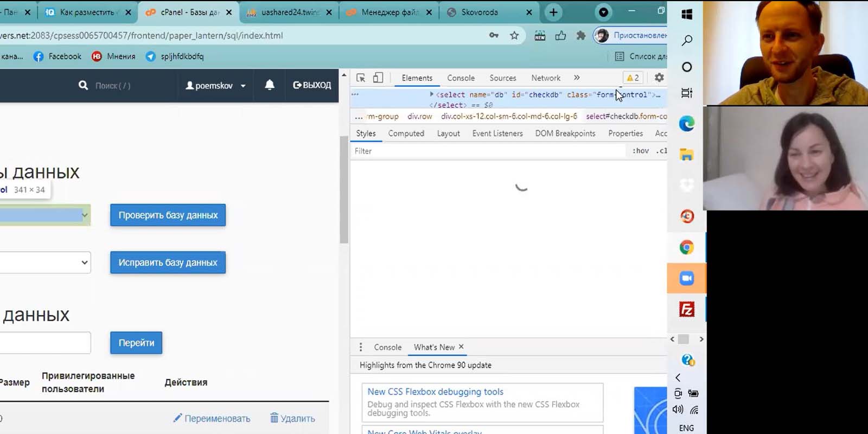This screenshot has height=434, width=868.
Task: Click the DevTools inspect element picker icon
Action: (361, 78)
